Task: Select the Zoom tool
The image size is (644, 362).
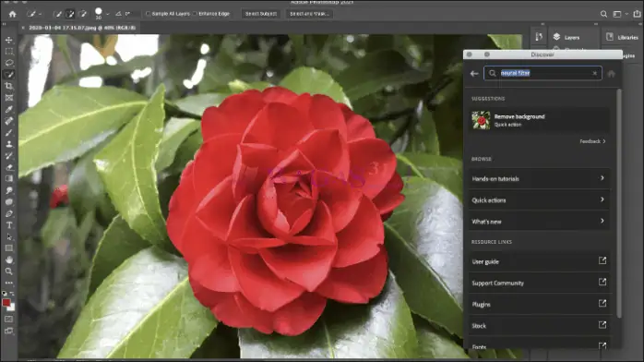Action: (x=8, y=271)
